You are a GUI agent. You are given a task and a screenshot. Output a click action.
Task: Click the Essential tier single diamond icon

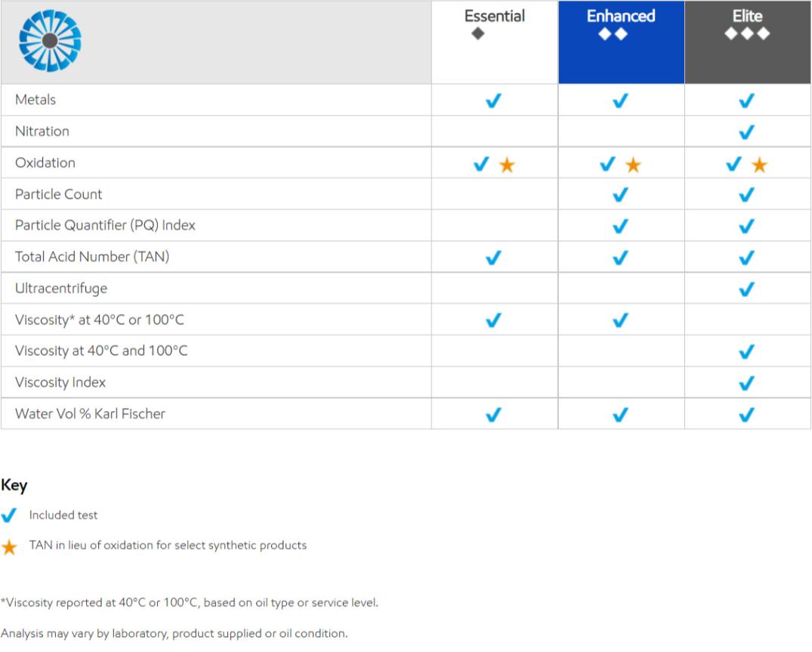pos(477,34)
